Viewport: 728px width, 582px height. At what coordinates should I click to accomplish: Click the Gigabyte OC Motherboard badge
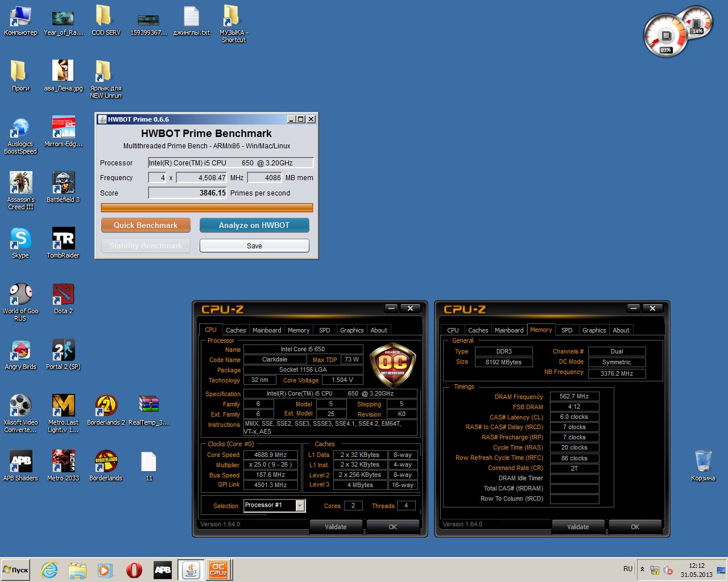click(x=393, y=365)
